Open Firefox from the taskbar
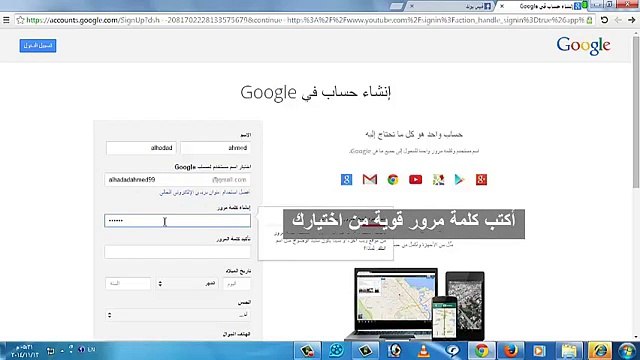640x360 pixels. click(x=511, y=351)
